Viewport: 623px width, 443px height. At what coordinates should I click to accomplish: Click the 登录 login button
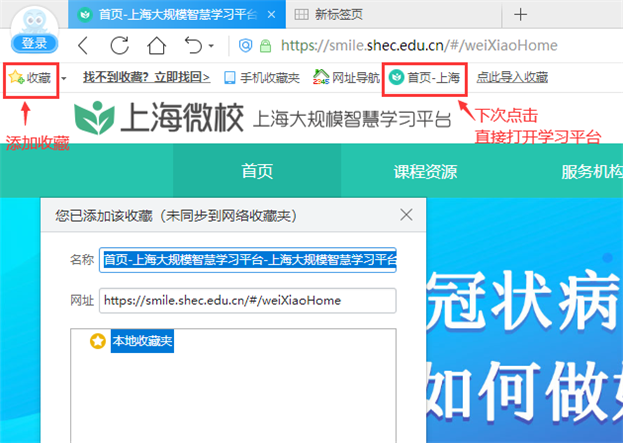click(x=34, y=43)
